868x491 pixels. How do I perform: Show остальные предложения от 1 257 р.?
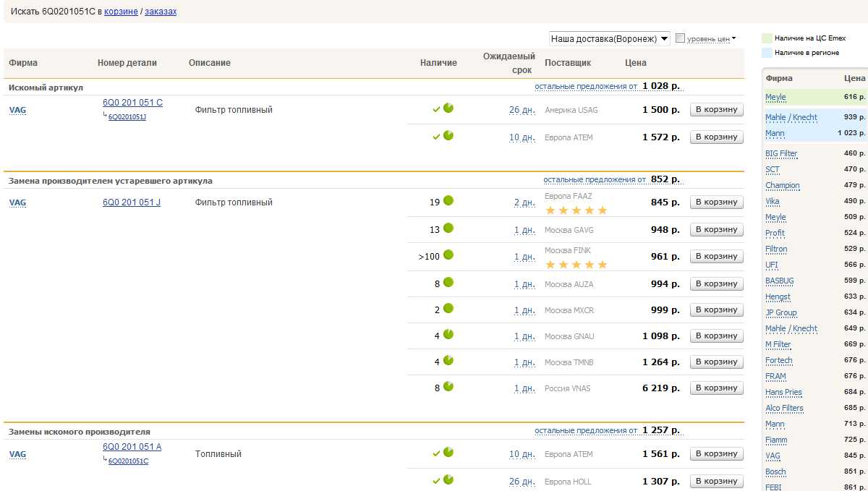coord(608,430)
